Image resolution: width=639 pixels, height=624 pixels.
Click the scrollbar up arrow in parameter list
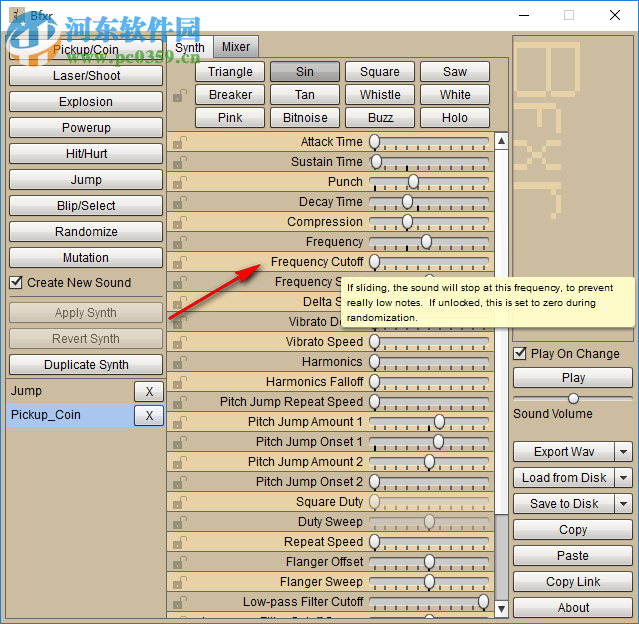click(502, 141)
